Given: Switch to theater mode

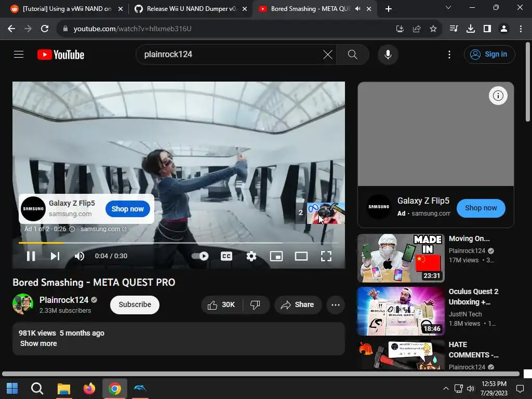Looking at the screenshot, I should [301, 256].
